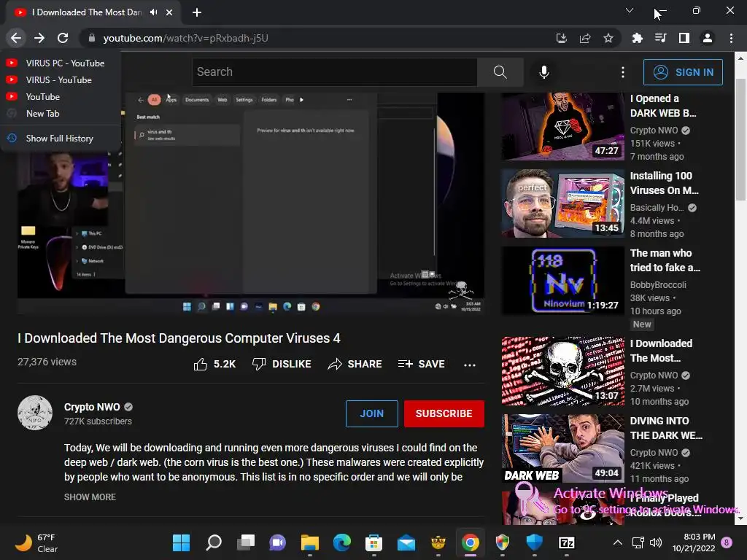Show hidden system tray icons
747x560 pixels.
click(x=617, y=542)
